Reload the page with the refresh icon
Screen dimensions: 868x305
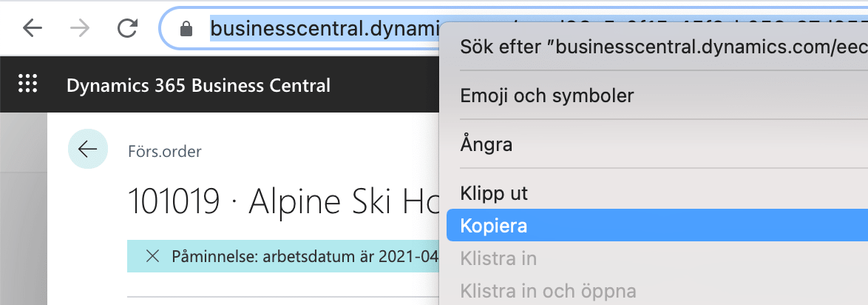pyautogui.click(x=128, y=28)
